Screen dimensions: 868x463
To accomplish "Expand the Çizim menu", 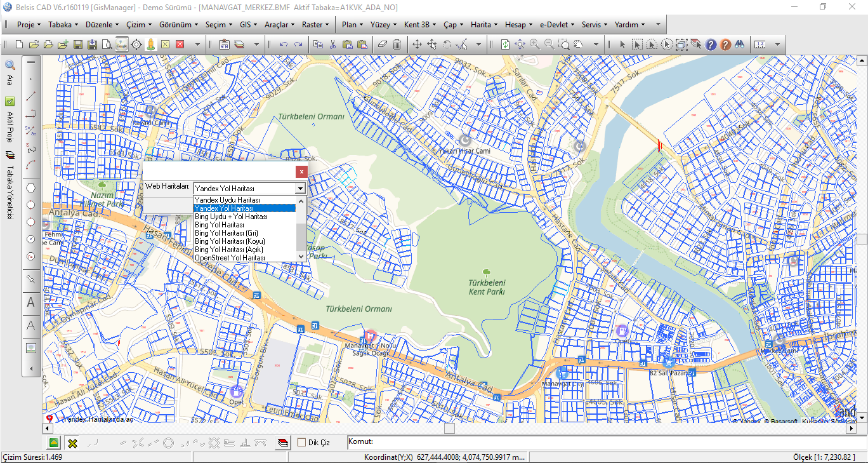I will pos(139,25).
